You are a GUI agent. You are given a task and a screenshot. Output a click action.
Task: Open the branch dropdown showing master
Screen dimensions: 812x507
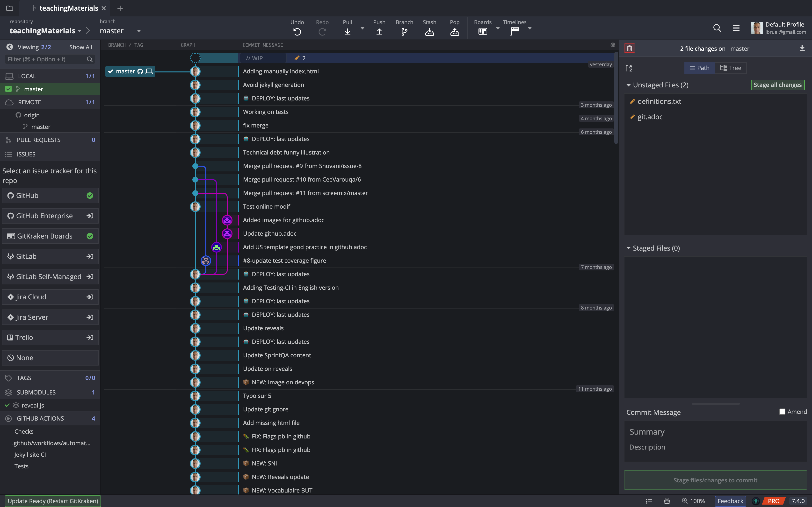coord(138,31)
